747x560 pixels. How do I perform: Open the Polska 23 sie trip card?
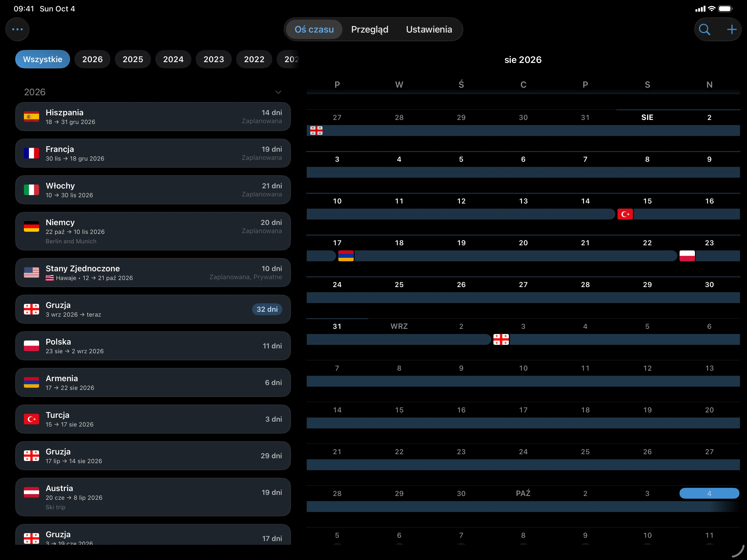pyautogui.click(x=153, y=346)
